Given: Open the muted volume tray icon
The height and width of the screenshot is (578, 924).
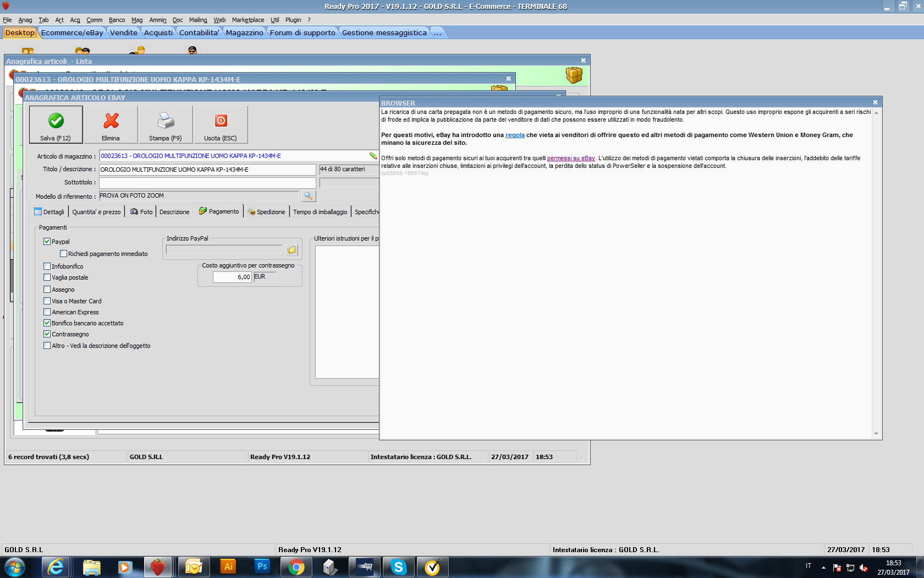Looking at the screenshot, I should pos(864,568).
